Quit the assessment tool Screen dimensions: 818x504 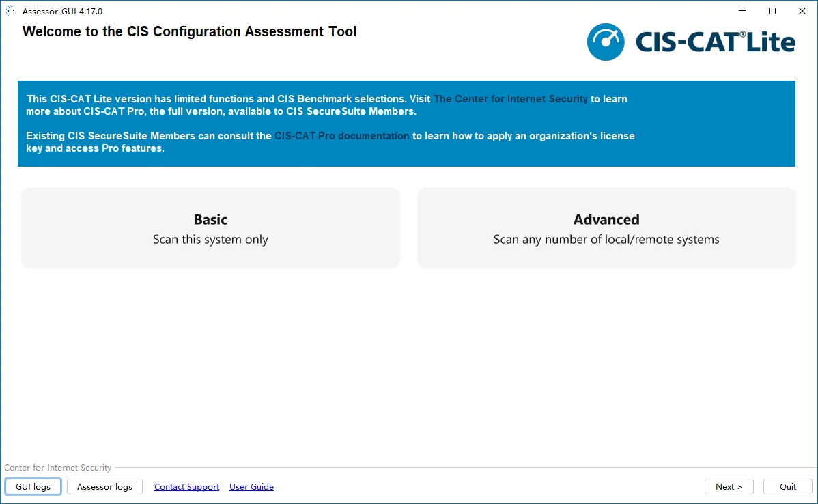coord(788,486)
